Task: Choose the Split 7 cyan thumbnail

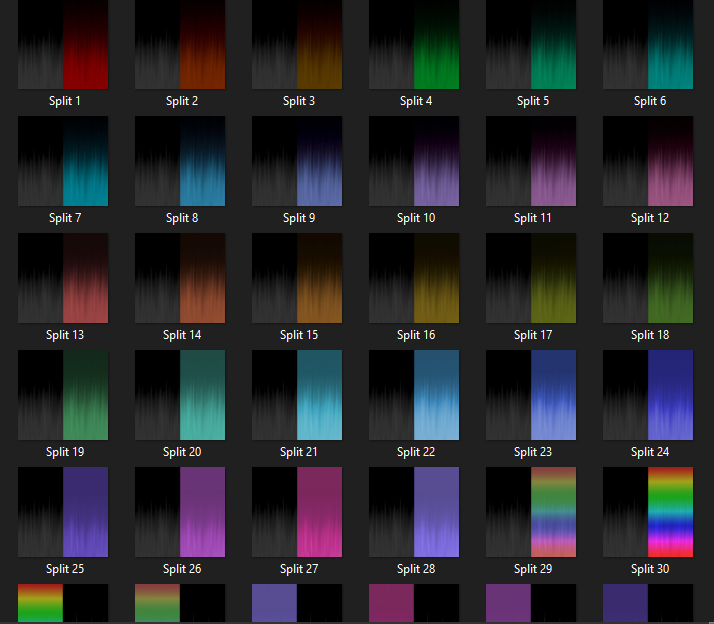Action: [63, 161]
